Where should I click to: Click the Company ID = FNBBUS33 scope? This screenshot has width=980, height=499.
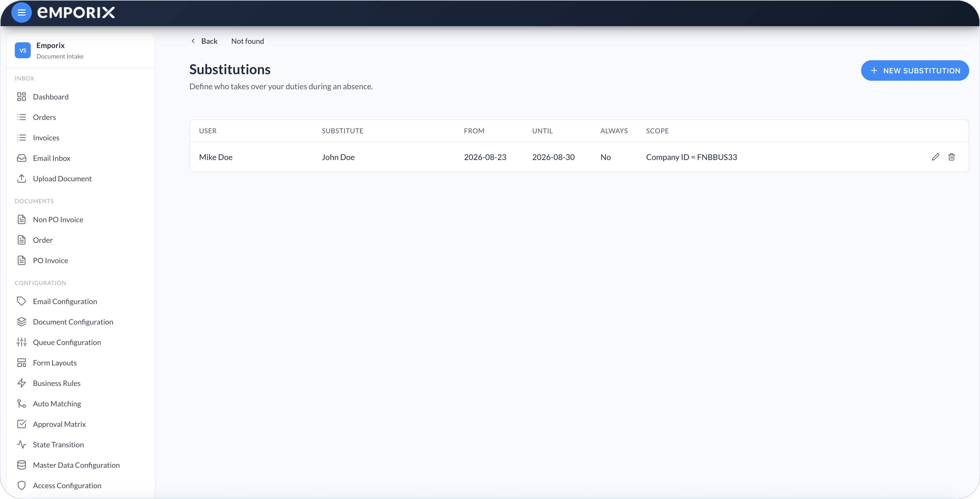(x=691, y=157)
